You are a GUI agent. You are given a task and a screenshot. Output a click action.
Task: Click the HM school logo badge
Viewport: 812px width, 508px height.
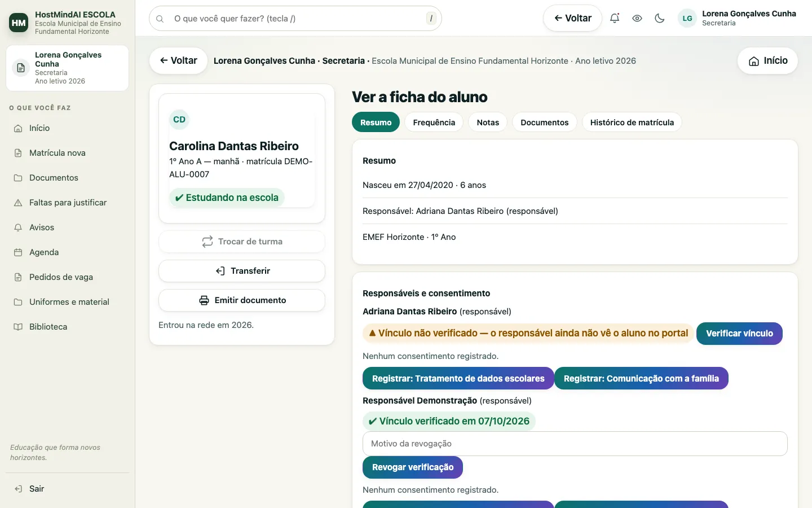click(19, 23)
